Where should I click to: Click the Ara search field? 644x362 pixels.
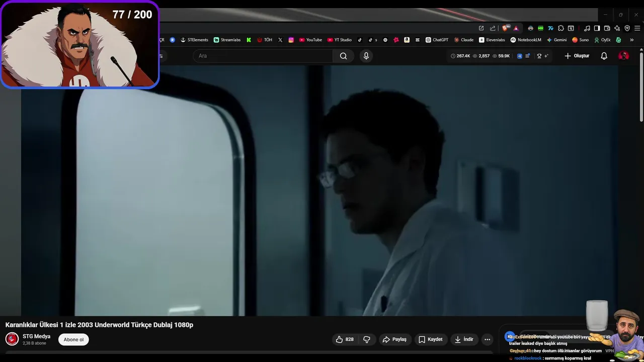point(263,56)
